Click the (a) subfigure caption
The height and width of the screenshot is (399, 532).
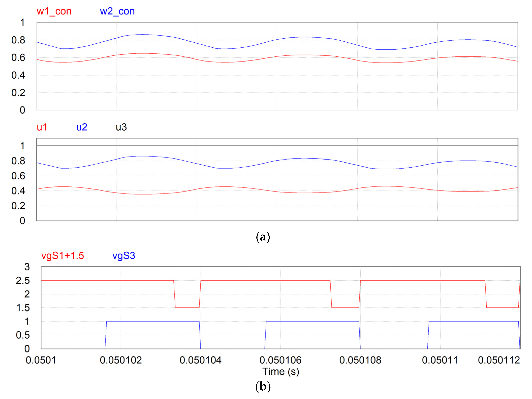263,237
